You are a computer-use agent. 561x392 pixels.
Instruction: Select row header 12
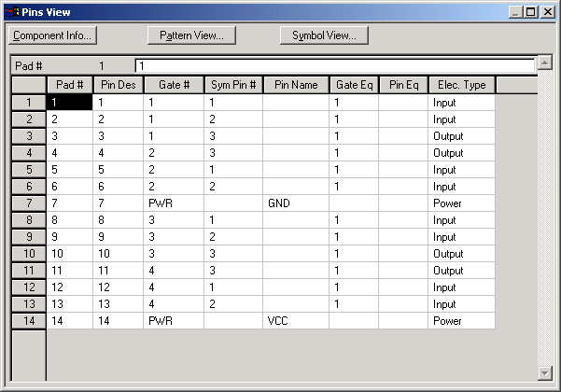click(29, 287)
